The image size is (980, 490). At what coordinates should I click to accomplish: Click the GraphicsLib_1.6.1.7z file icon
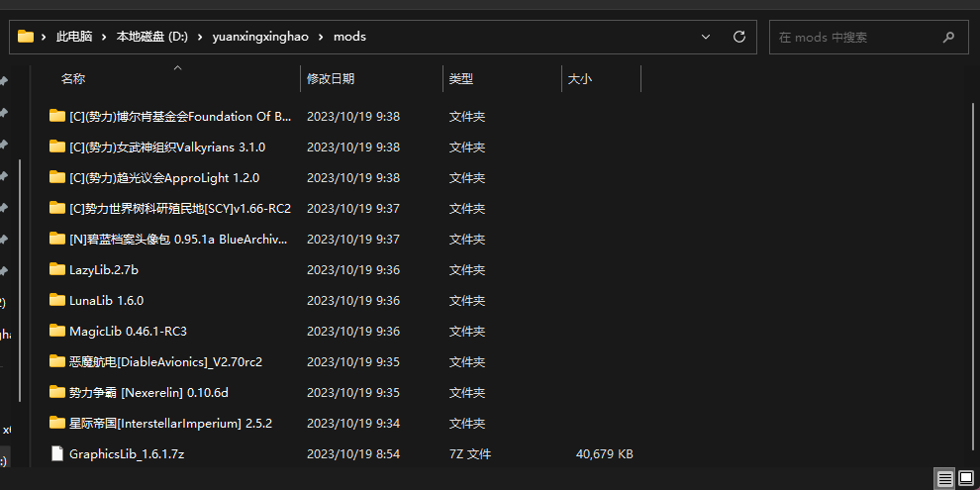pyautogui.click(x=57, y=453)
